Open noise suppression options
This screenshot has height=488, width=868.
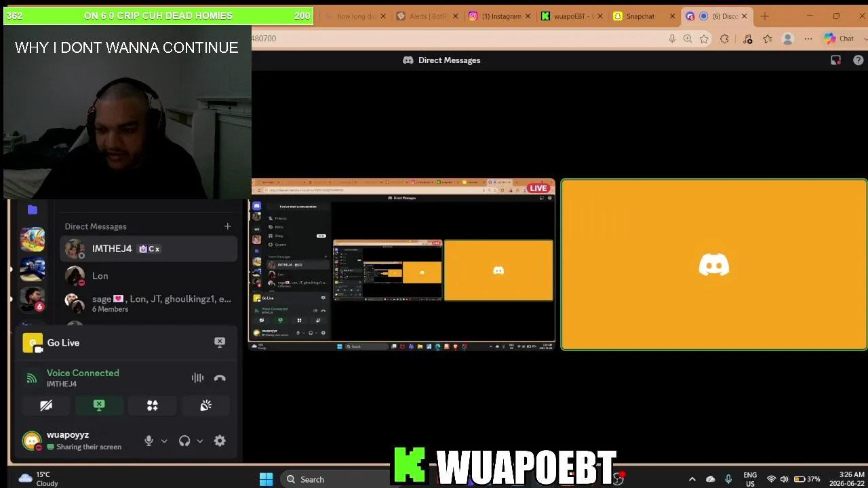(197, 378)
